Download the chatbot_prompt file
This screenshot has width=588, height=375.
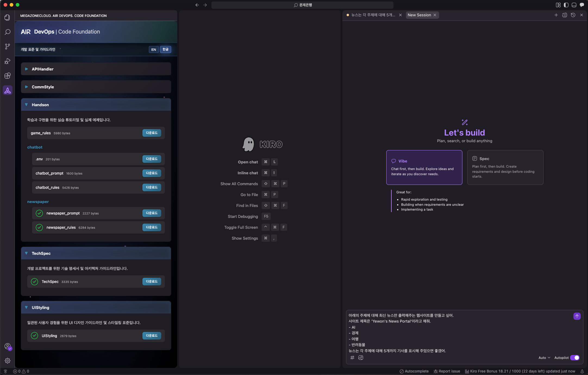tap(152, 173)
